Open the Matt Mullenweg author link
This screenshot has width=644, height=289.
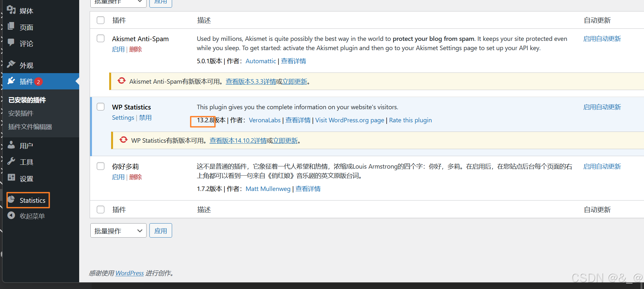click(x=268, y=189)
